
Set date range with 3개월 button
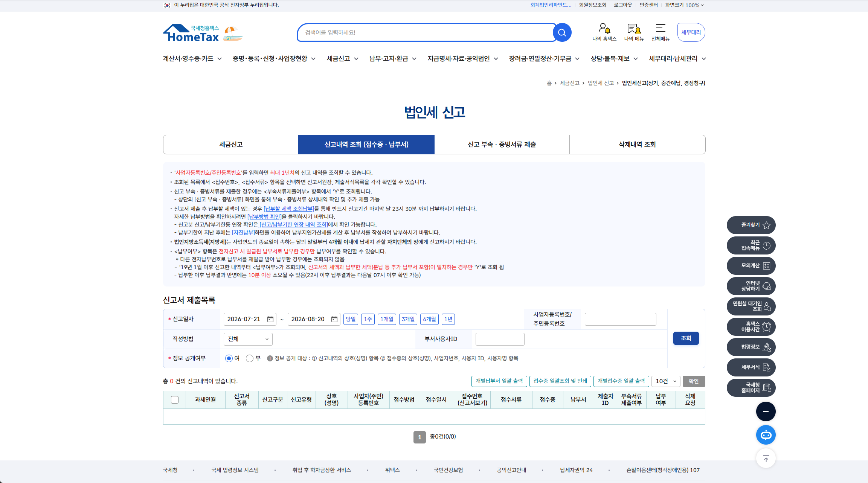[x=408, y=319]
